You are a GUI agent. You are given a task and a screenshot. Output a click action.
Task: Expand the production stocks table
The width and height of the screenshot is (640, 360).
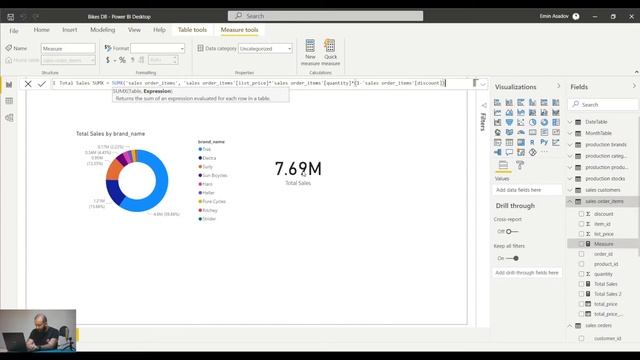click(570, 179)
